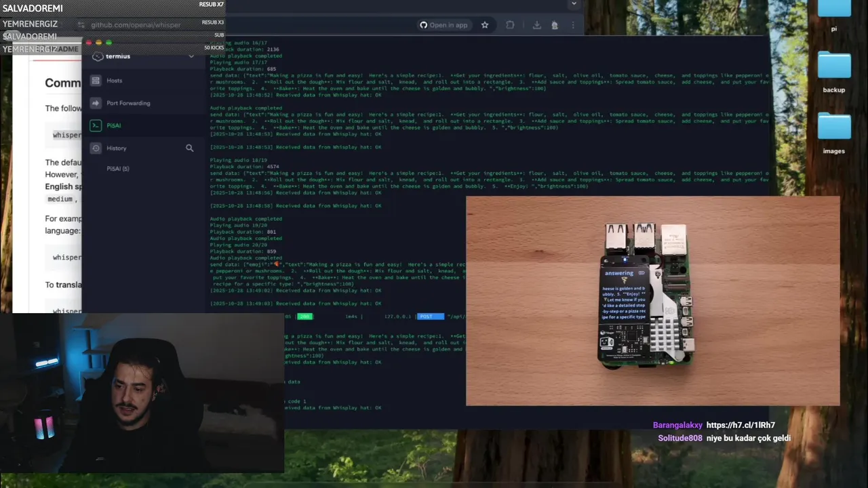The width and height of the screenshot is (868, 488).
Task: Click the green '200' status badge
Action: pyautogui.click(x=305, y=317)
